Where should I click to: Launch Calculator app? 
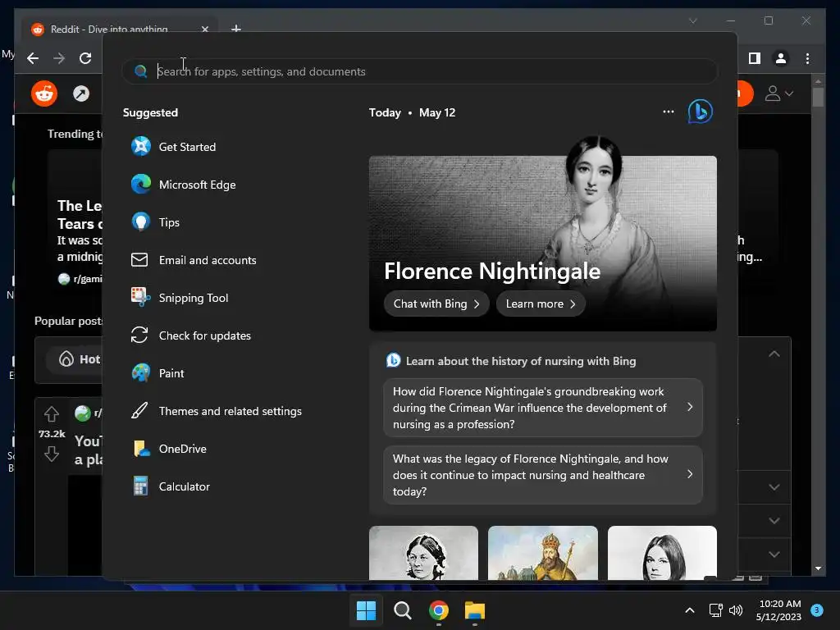click(x=171, y=486)
